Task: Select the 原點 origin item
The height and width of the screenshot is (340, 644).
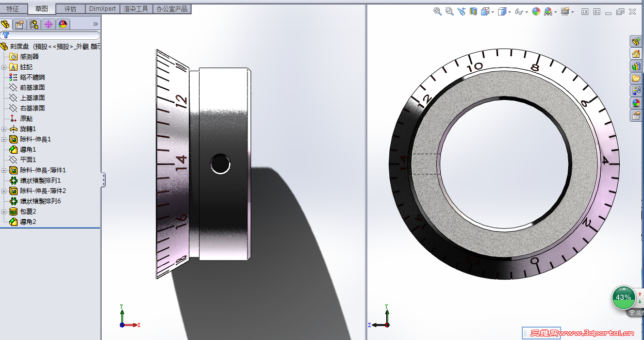Action: click(21, 119)
